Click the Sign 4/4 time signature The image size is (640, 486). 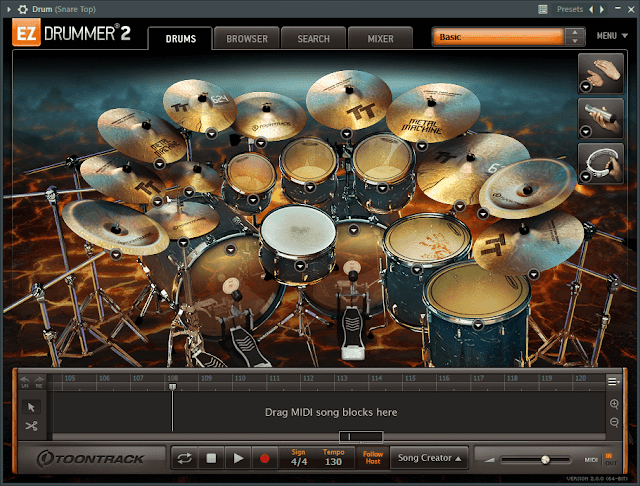tap(299, 457)
